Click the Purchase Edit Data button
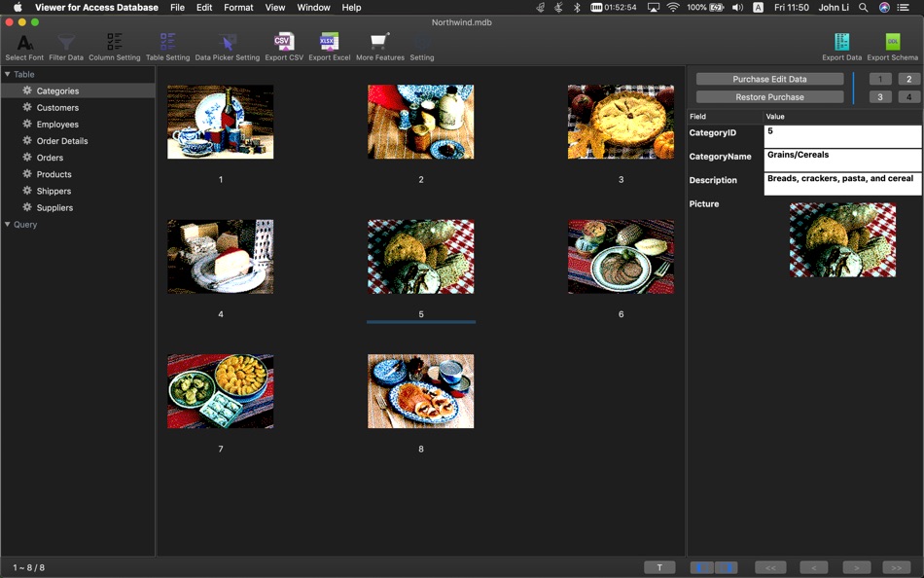The height and width of the screenshot is (578, 924). 769,79
